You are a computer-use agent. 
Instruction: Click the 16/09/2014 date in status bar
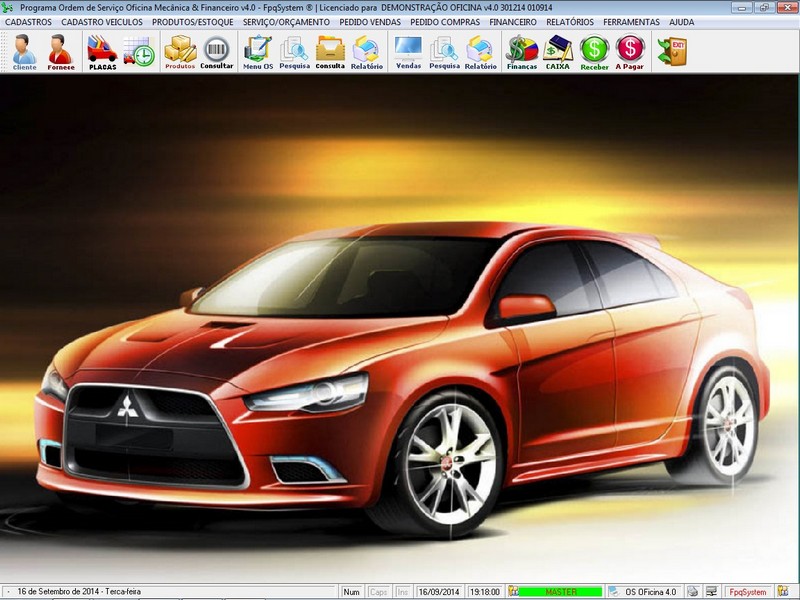439,592
